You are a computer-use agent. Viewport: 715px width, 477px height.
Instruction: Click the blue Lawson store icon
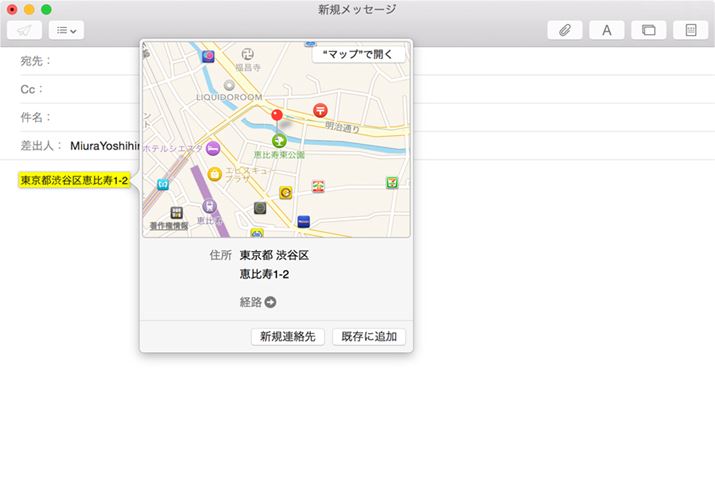pos(303,222)
